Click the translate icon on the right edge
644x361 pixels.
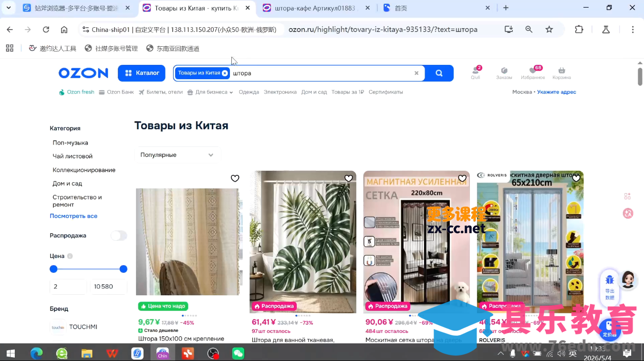[628, 214]
